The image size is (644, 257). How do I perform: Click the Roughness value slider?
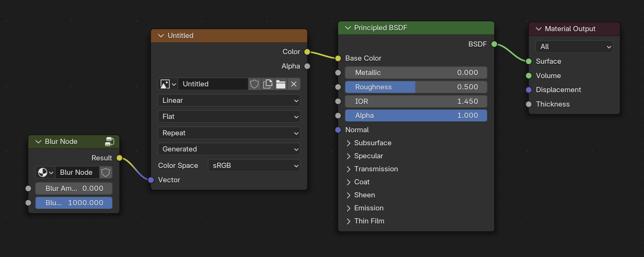coord(416,87)
